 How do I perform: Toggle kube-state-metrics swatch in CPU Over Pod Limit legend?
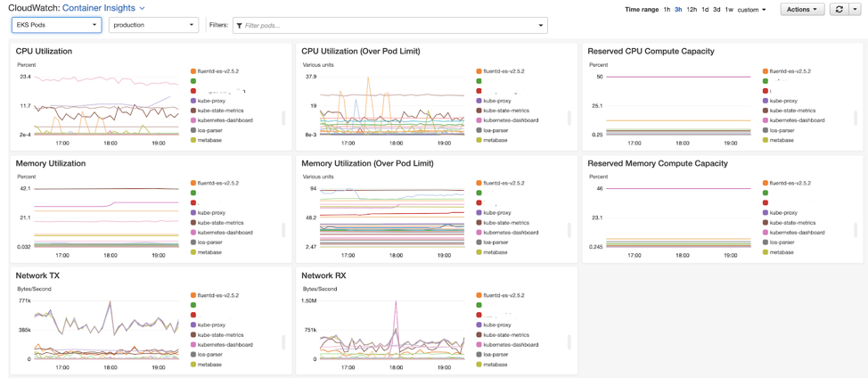pos(479,111)
